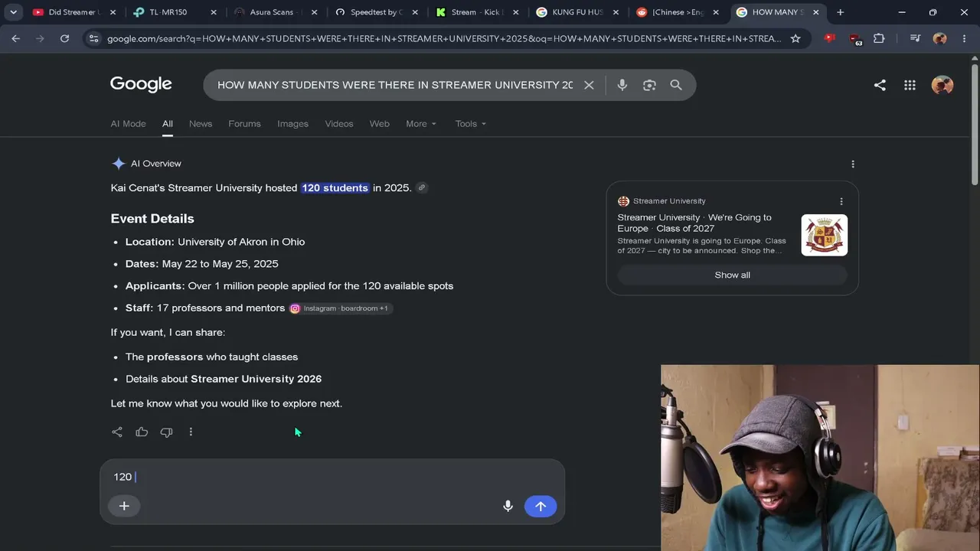Select the Videos results tab
The image size is (980, 551).
pos(338,124)
